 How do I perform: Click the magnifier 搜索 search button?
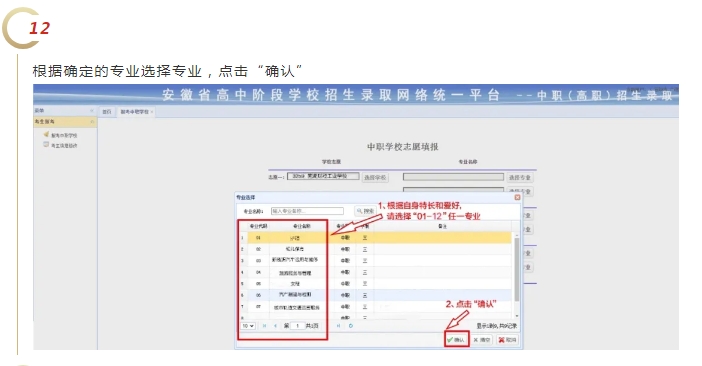point(365,211)
